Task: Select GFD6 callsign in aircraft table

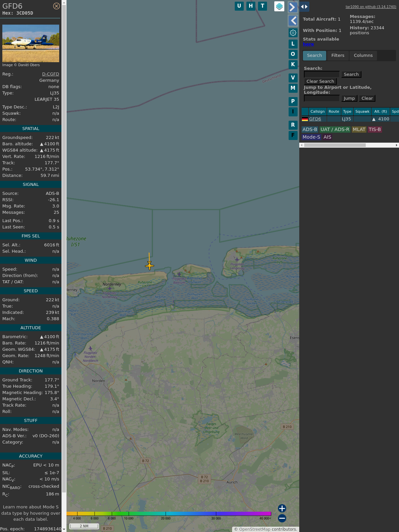Action: pyautogui.click(x=315, y=119)
